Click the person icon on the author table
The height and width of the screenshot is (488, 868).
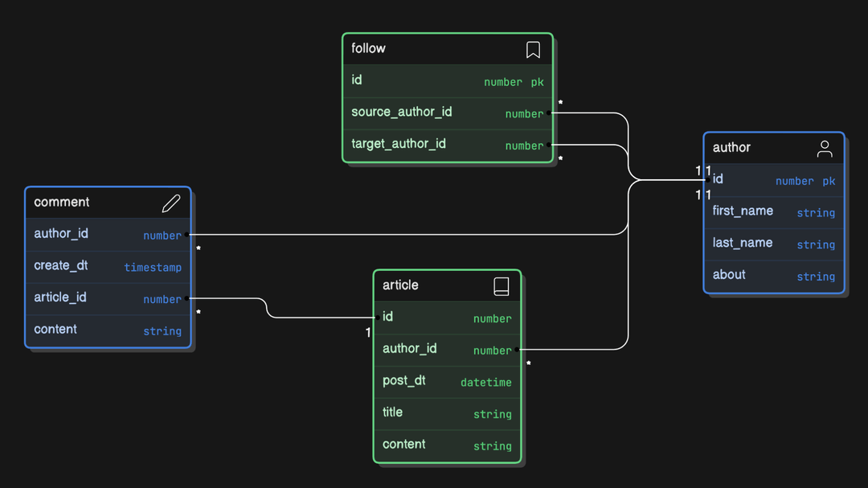tap(825, 148)
